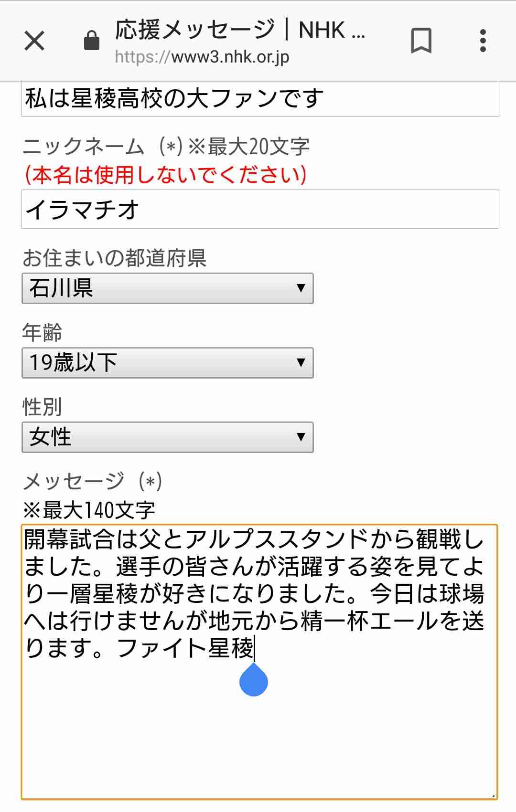Tap the arrow on the 女性 selector

(x=301, y=437)
